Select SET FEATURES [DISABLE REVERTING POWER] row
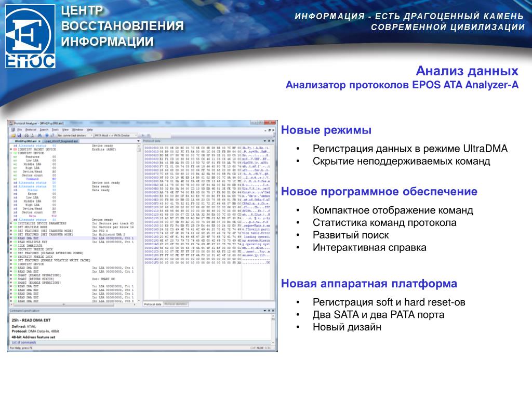Screen dimensions: 532x399 point(50,253)
